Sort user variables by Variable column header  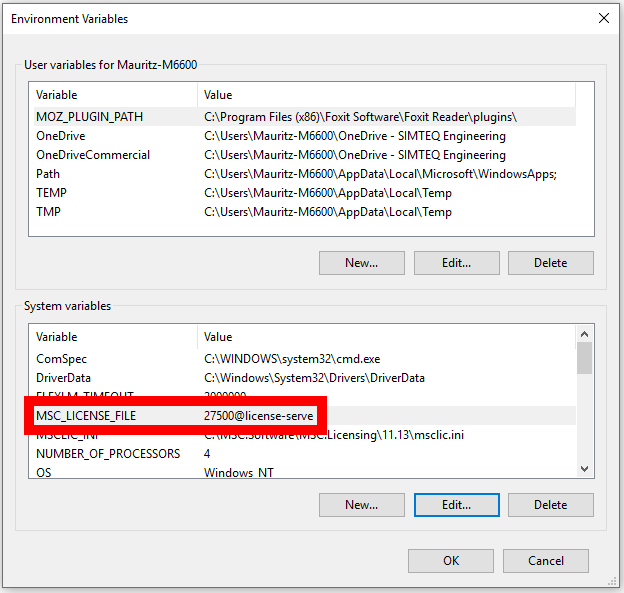pos(112,95)
